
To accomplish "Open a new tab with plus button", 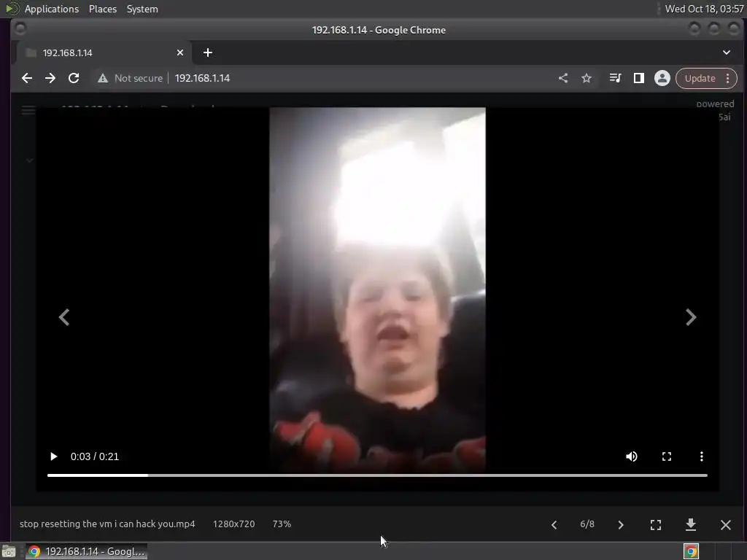I will click(x=208, y=52).
